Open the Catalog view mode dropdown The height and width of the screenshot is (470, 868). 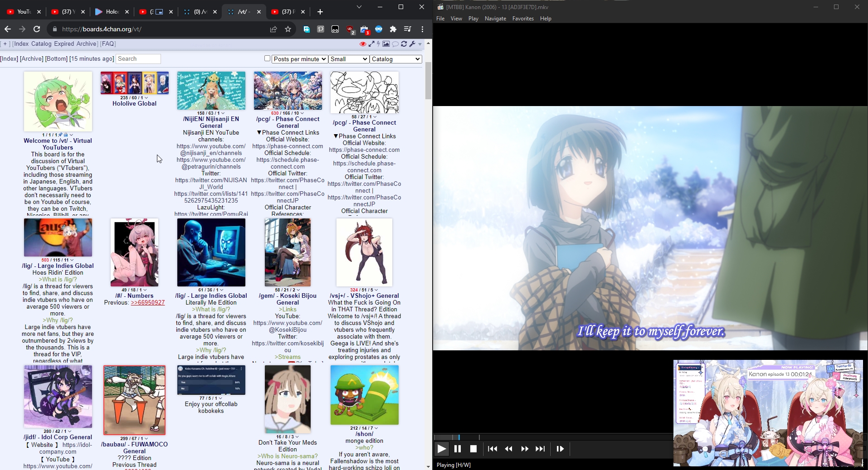coord(396,59)
